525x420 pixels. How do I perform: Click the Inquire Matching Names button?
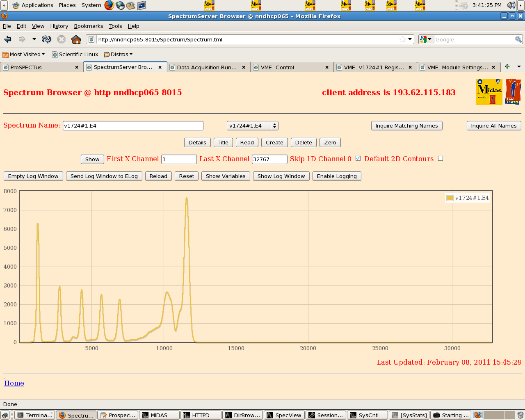click(x=407, y=126)
